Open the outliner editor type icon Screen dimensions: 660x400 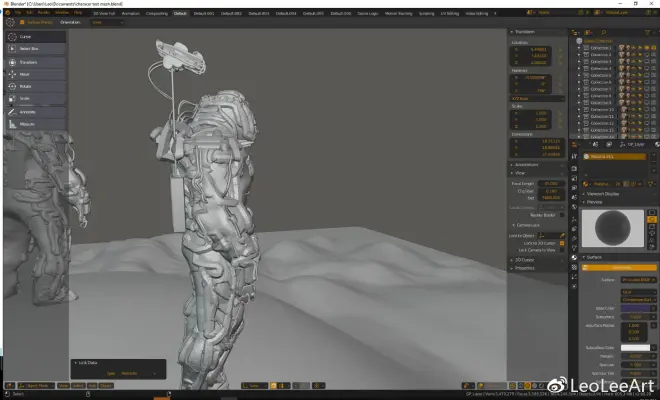(x=575, y=32)
